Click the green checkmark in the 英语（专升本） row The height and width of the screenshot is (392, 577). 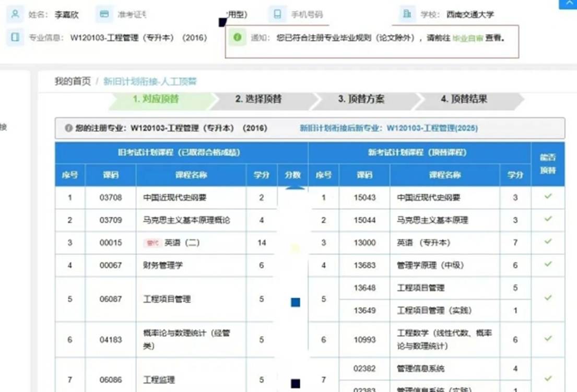click(548, 242)
